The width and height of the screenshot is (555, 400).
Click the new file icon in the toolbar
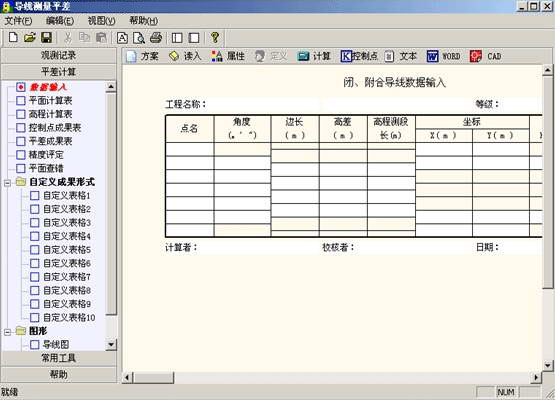point(13,37)
